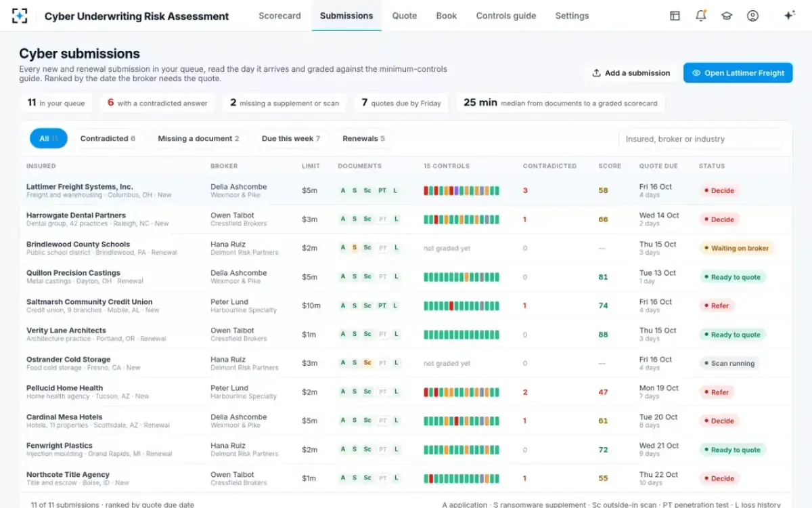Image resolution: width=812 pixels, height=508 pixels.
Task: Open the Quote tab
Action: tap(405, 16)
